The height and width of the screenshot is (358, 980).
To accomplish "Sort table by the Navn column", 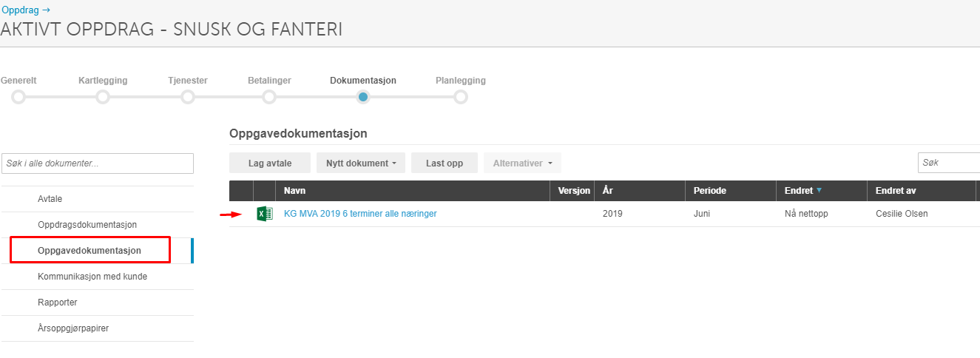I will pyautogui.click(x=413, y=191).
